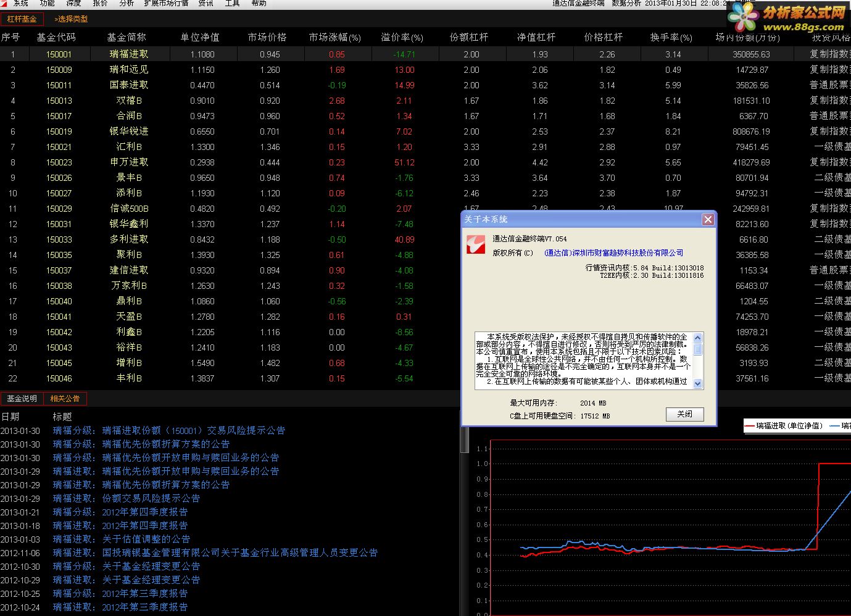
Task: Open the 系统 menu
Action: click(21, 3)
